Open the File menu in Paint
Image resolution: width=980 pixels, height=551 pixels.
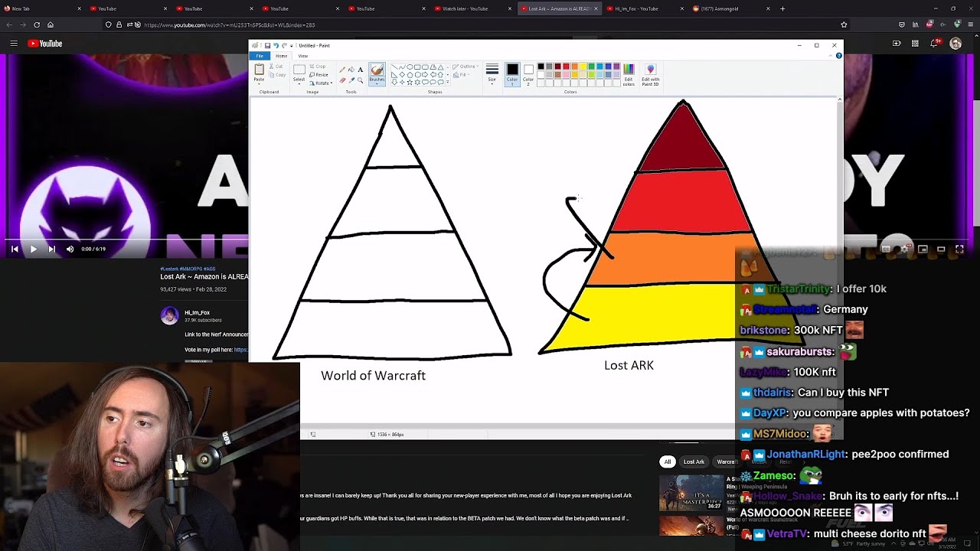(260, 56)
